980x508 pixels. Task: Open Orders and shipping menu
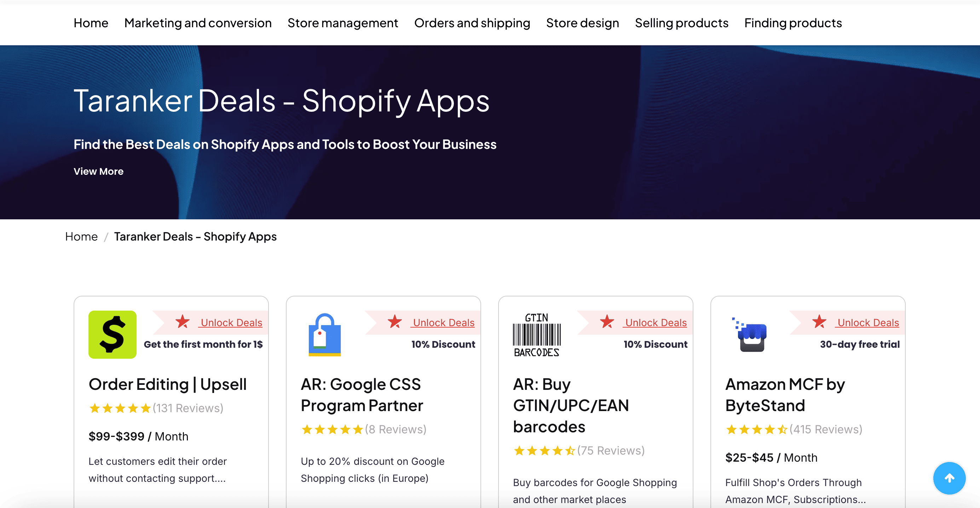(x=472, y=23)
